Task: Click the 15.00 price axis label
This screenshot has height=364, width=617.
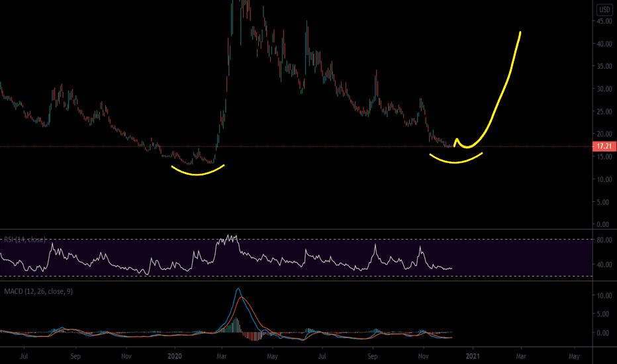Action: [604, 157]
